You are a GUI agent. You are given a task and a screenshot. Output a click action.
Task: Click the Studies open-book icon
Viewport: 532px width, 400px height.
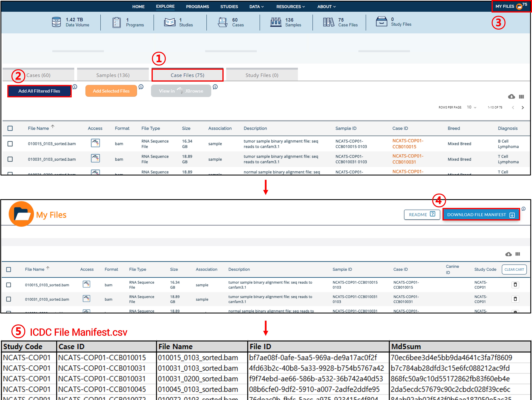click(170, 22)
